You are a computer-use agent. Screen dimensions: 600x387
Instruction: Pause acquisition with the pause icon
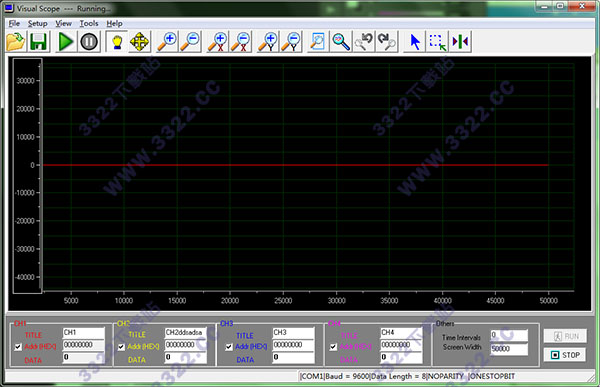click(x=89, y=41)
